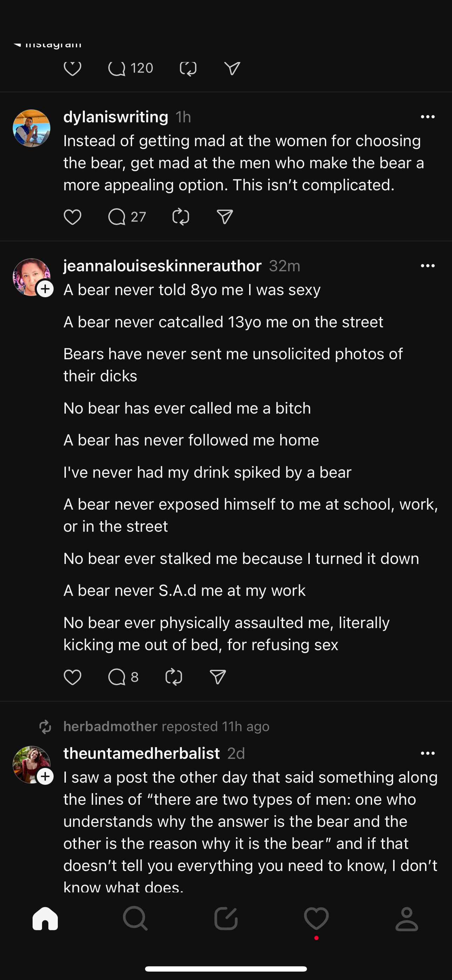
Task: Like dylaniswriting's post about the bear
Action: click(x=72, y=217)
